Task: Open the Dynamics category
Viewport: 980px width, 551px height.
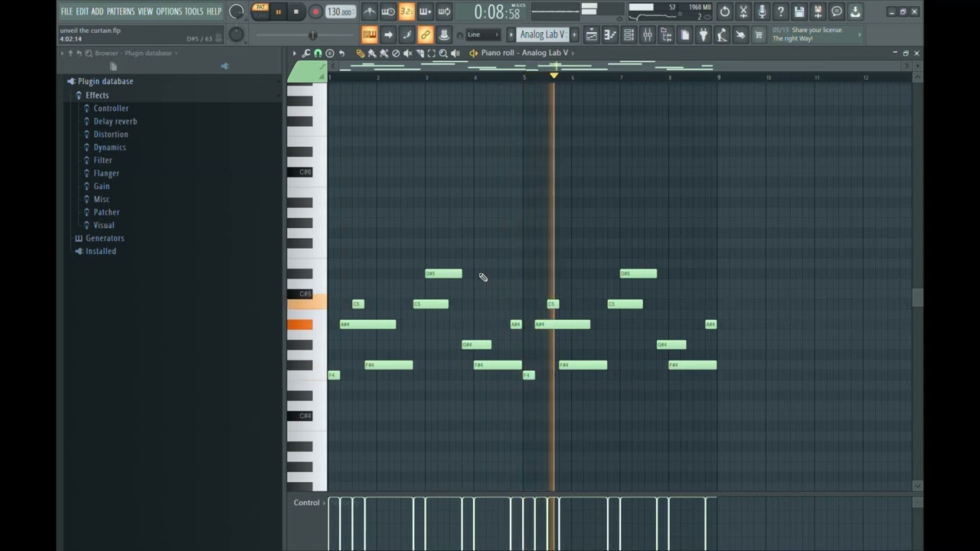Action: tap(109, 147)
